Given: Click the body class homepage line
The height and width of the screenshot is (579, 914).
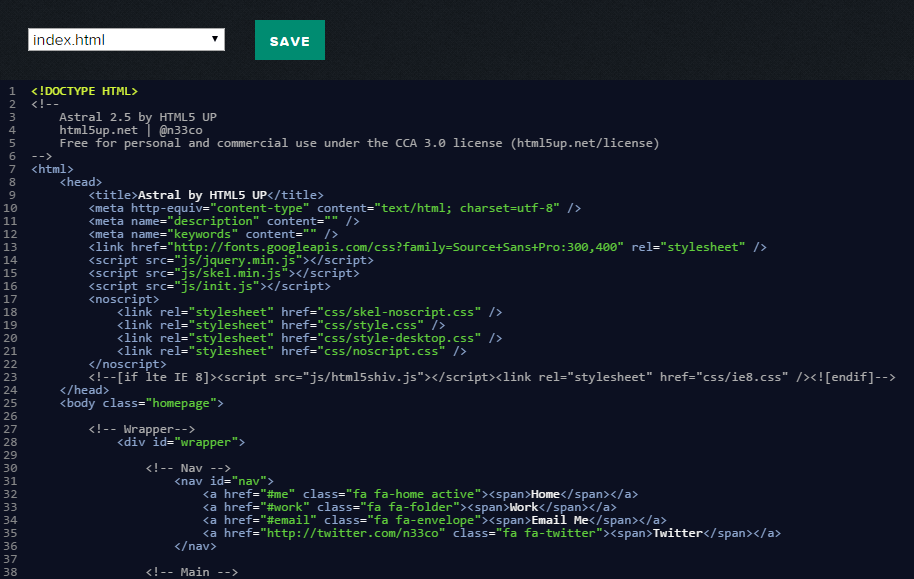Looking at the screenshot, I should (141, 403).
